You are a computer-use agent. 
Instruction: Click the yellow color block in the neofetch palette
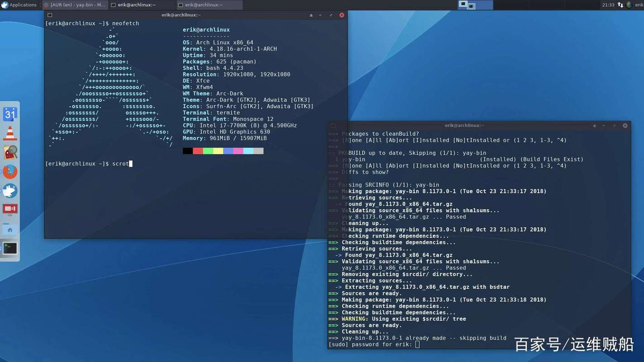click(x=218, y=151)
